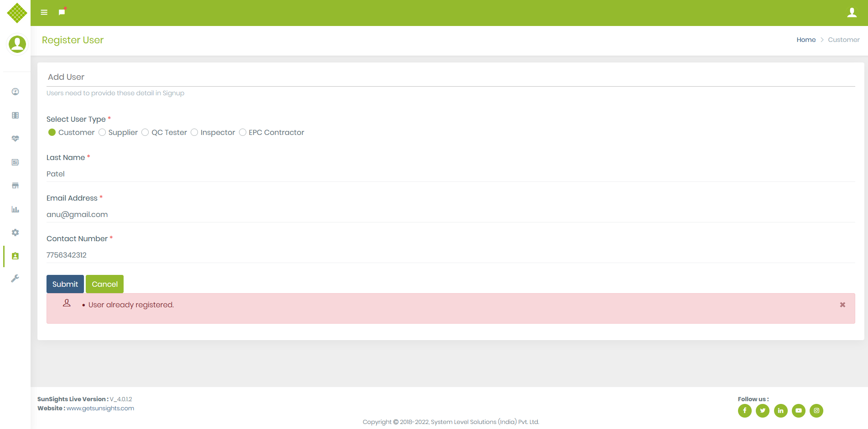Image resolution: width=868 pixels, height=429 pixels.
Task: Click the Facebook icon in footer
Action: tap(744, 411)
